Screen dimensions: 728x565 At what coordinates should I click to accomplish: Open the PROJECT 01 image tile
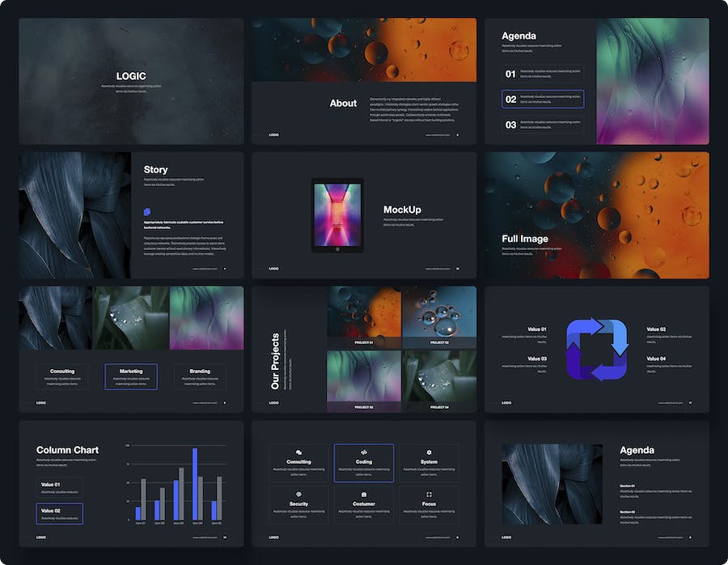(364, 316)
